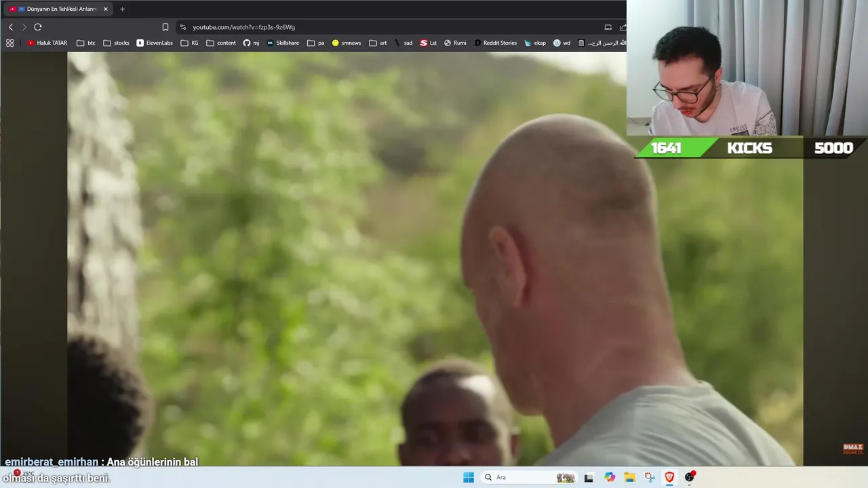Viewport: 868px width, 488px height.
Task: Open the bookmarks apps grid icon
Action: [9, 43]
